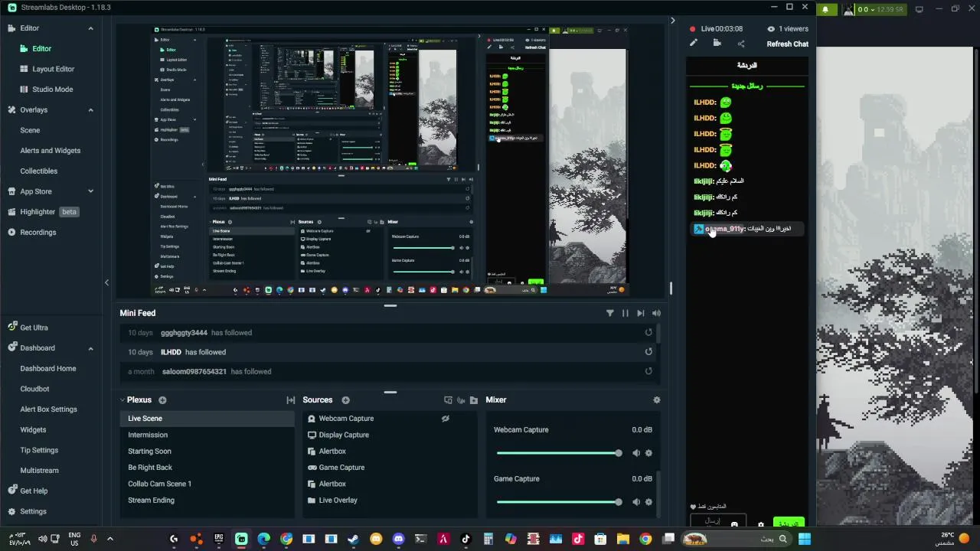Open Alert Box Settings

tap(48, 409)
